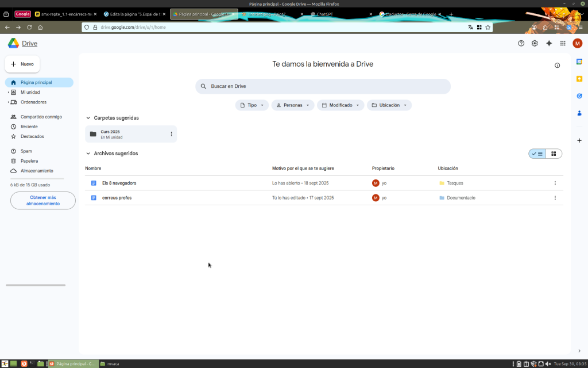The image size is (588, 368).
Task: Click the Gemini sparkle icon
Action: 549,43
